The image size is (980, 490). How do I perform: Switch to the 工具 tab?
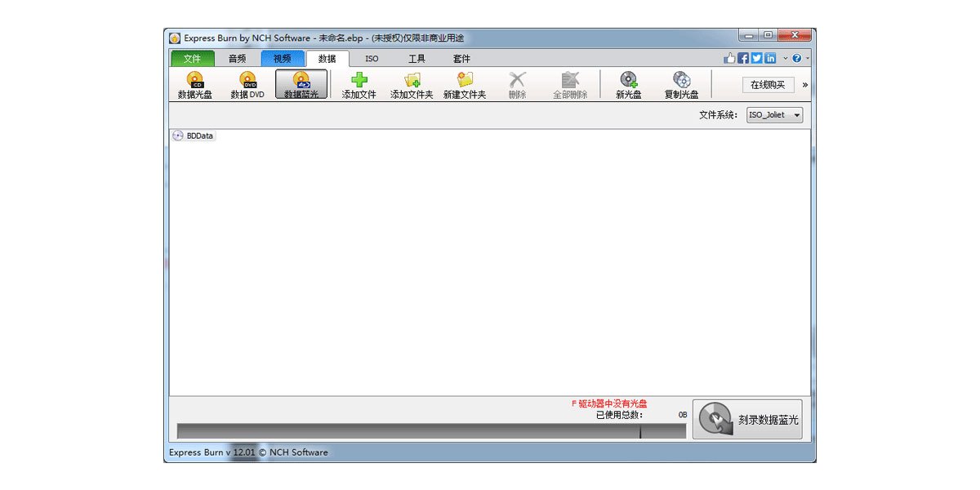pos(416,58)
